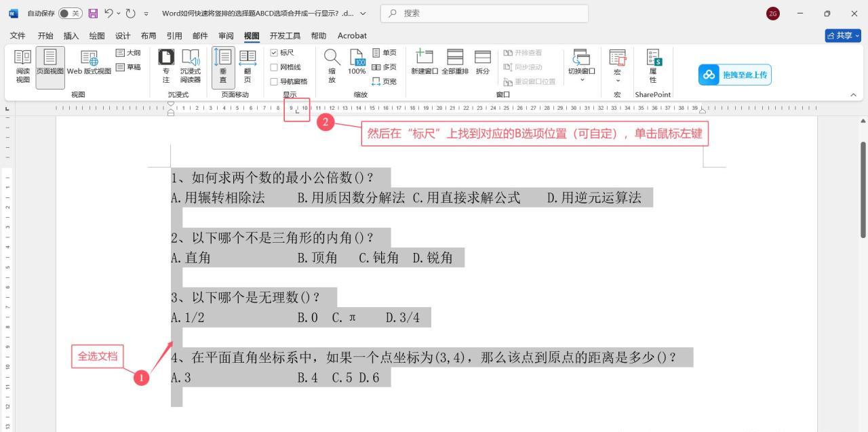Click the horizontal ruler at mark 9
This screenshot has height=432, width=868.
292,109
